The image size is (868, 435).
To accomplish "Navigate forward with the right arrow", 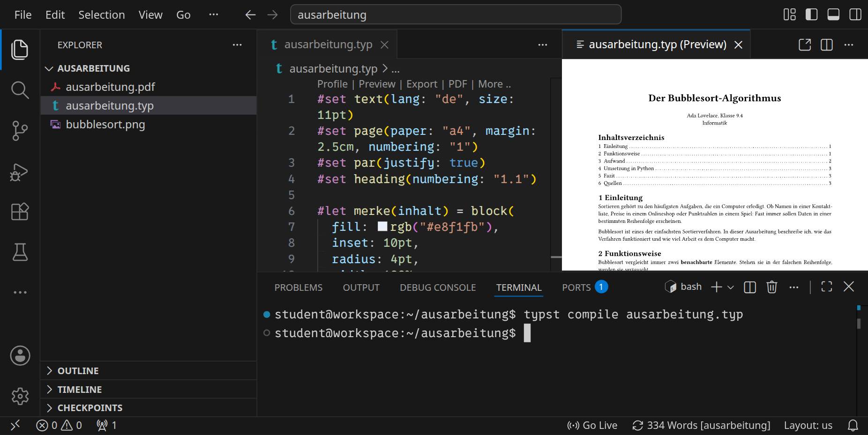I will pos(272,15).
